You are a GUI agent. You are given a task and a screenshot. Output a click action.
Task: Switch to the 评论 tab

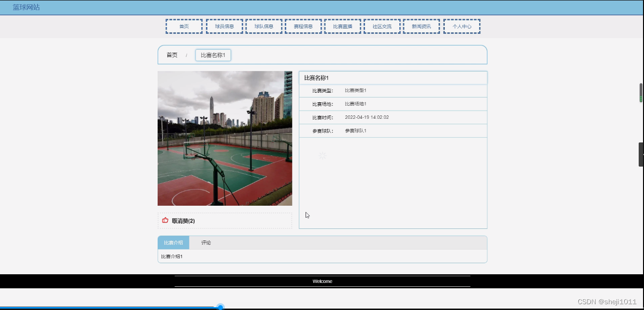[206, 242]
